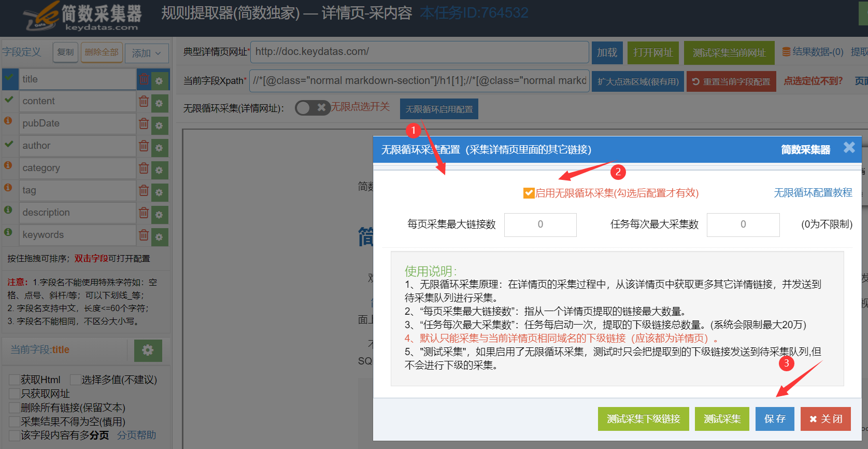
Task: Open the 无限循环配置教程 link
Action: coord(813,193)
